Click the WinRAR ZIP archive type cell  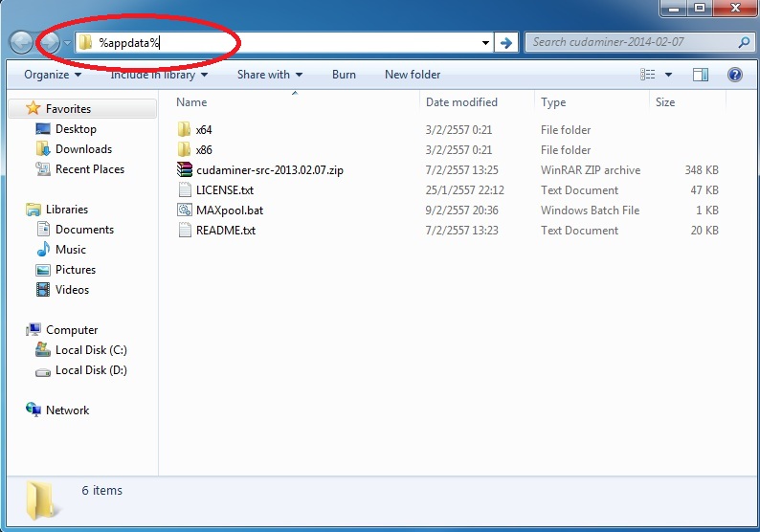(591, 170)
